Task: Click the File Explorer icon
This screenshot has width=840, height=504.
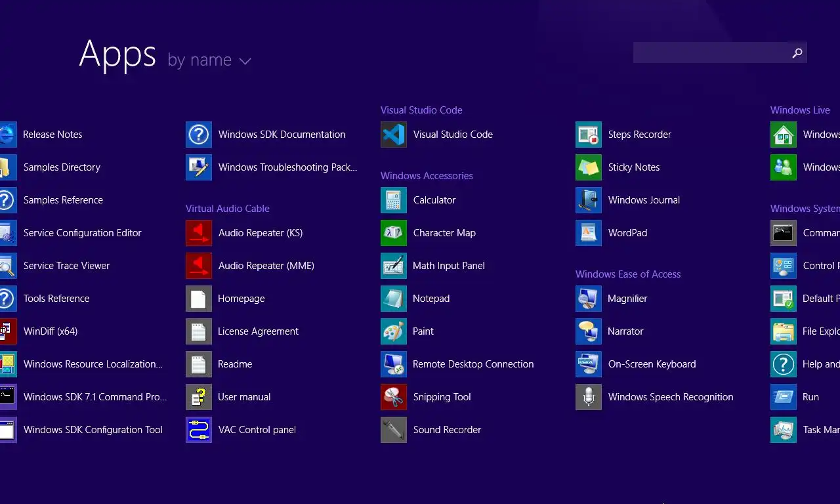Action: (784, 331)
